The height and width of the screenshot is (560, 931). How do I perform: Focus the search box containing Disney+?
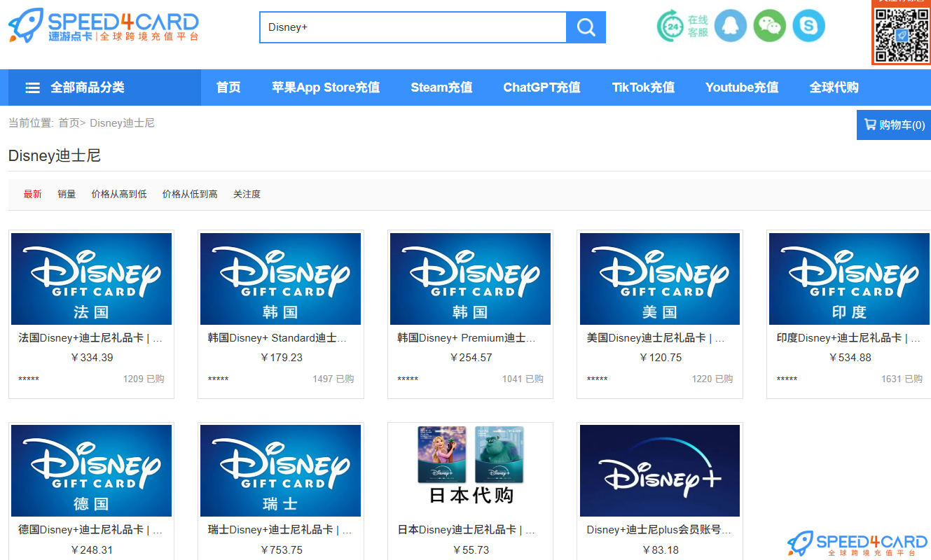[413, 27]
